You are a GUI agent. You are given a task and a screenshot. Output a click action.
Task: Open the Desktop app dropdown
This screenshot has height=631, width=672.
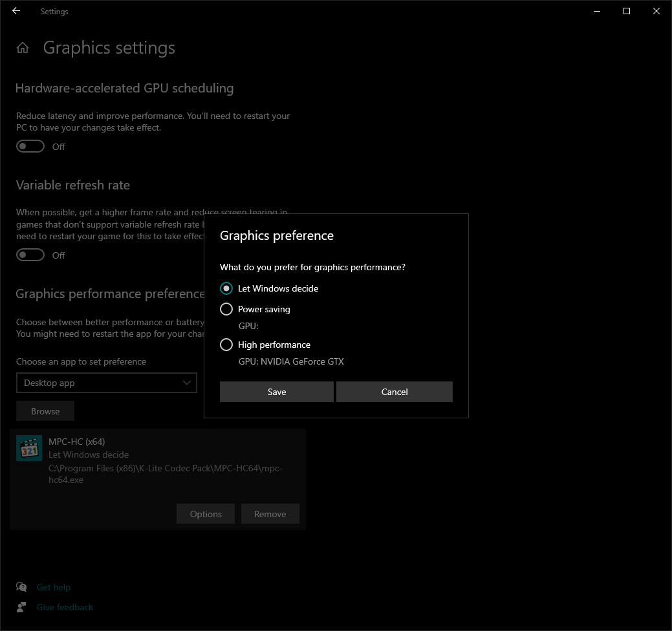[x=106, y=382]
